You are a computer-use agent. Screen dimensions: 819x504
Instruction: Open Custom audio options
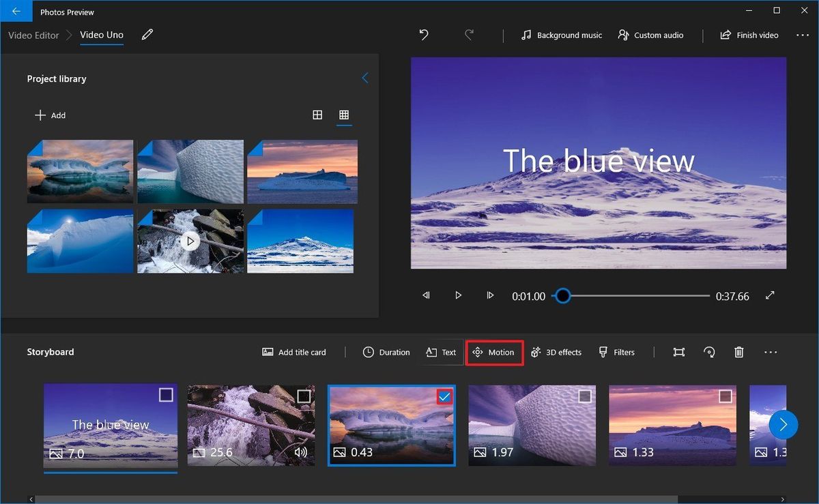[x=650, y=35]
